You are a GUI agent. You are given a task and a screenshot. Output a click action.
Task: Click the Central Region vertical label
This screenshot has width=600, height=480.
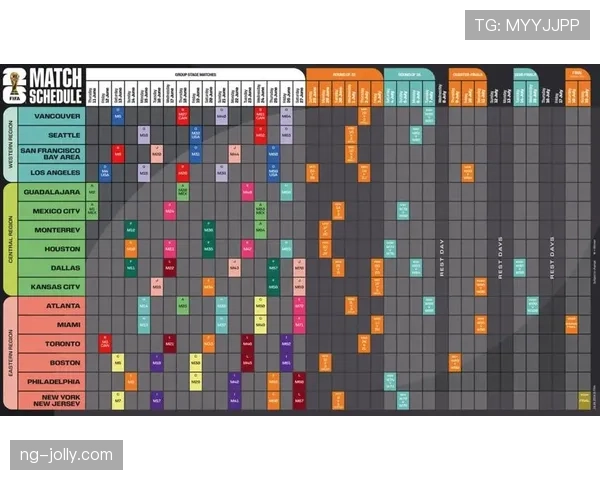(10, 239)
